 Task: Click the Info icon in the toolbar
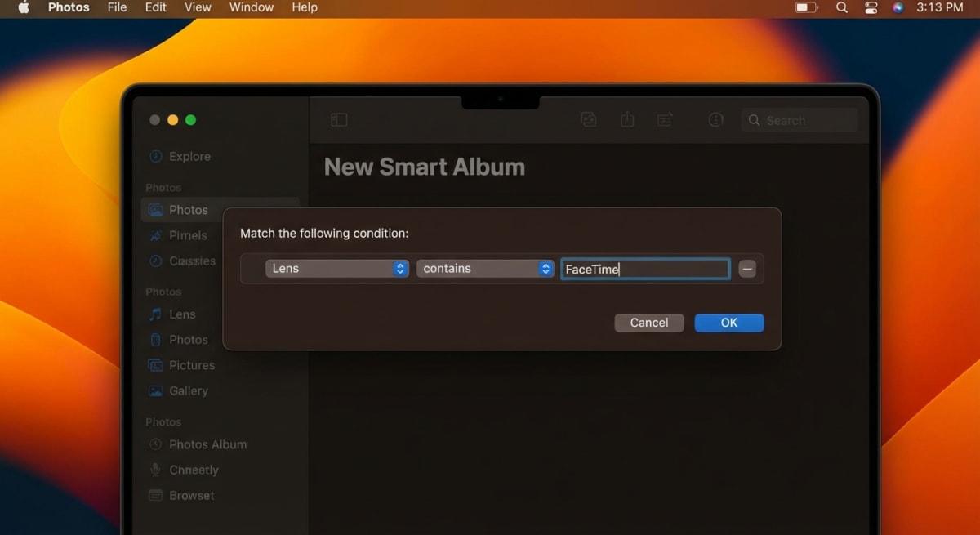715,119
